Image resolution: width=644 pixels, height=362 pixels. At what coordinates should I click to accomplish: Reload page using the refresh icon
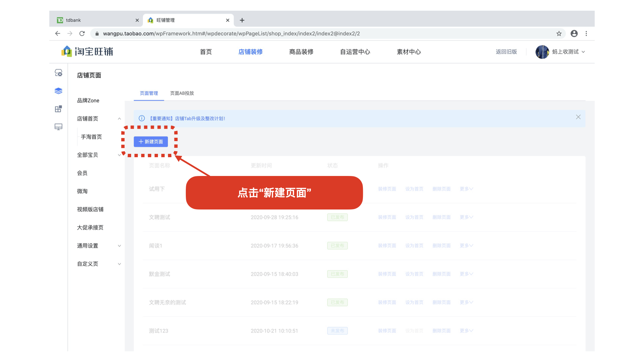click(x=82, y=34)
